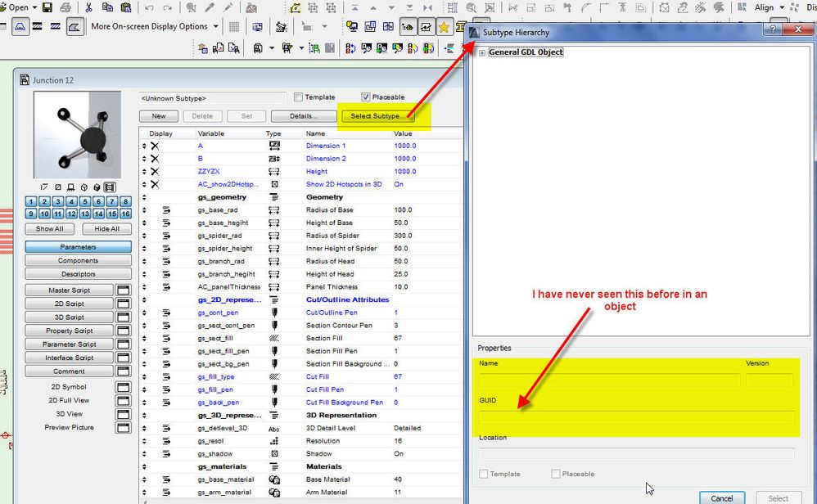Image resolution: width=817 pixels, height=504 pixels.
Task: Open the Preview Picture window icon
Action: click(x=124, y=427)
